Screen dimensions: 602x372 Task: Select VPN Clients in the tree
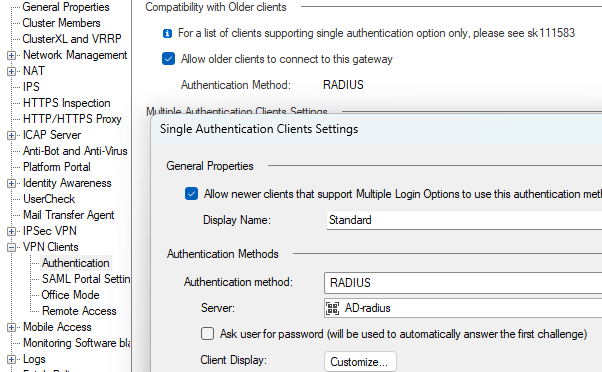click(x=51, y=247)
